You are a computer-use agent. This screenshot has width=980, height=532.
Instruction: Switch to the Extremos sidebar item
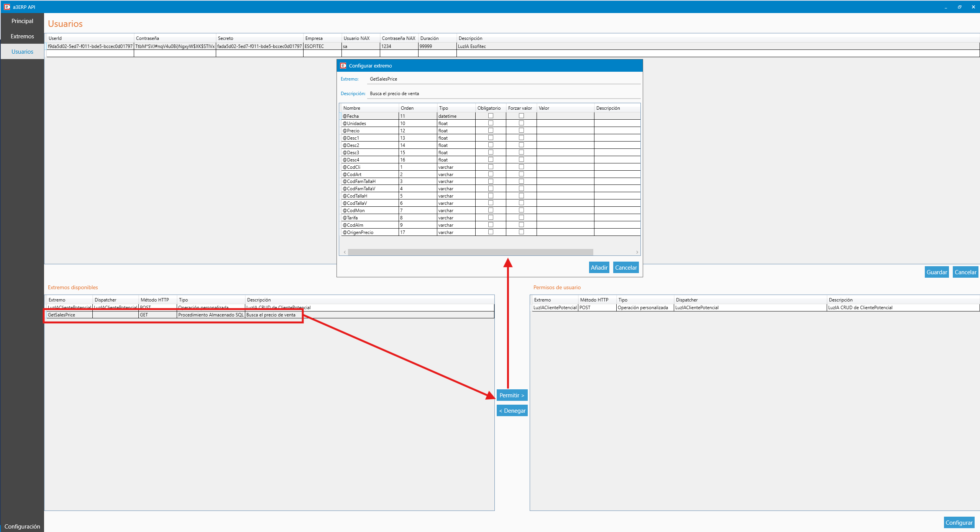pos(22,36)
